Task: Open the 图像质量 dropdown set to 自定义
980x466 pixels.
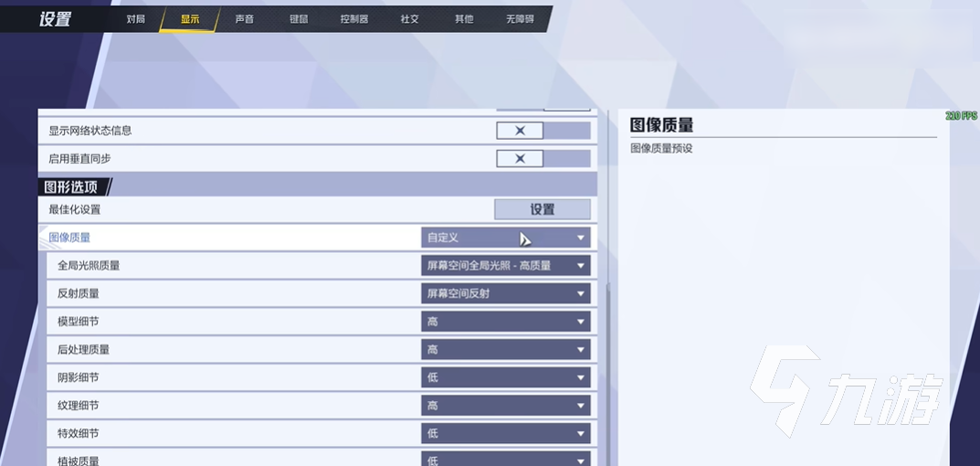Action: 506,238
